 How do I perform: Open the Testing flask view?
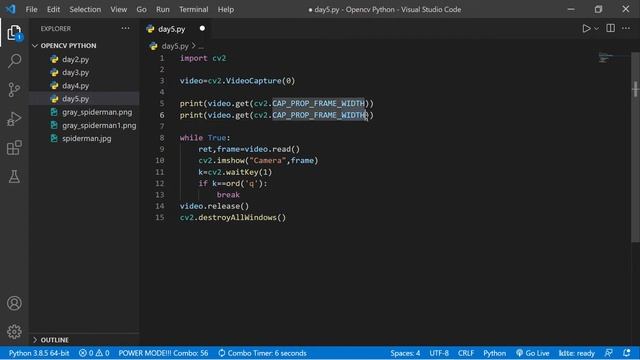point(14,177)
